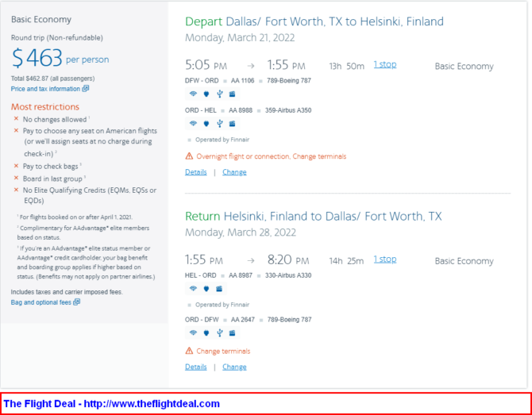Click the Wi-Fi icon under flight AA 1106
Image resolution: width=532 pixels, height=415 pixels.
193,94
